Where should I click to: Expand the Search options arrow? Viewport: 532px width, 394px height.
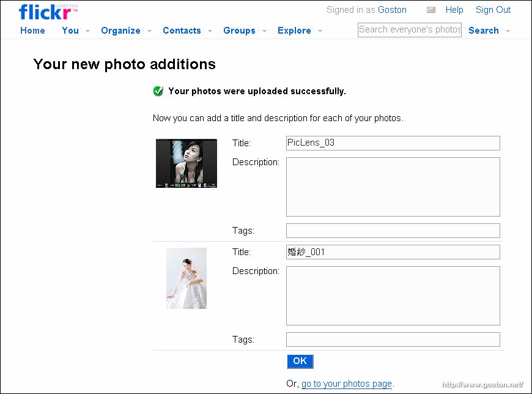pos(508,31)
